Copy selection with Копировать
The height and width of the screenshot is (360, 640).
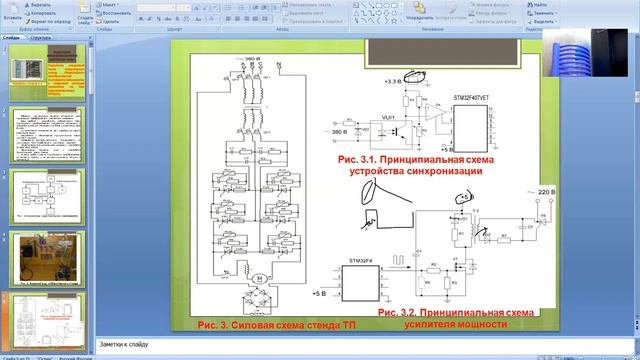[40, 13]
